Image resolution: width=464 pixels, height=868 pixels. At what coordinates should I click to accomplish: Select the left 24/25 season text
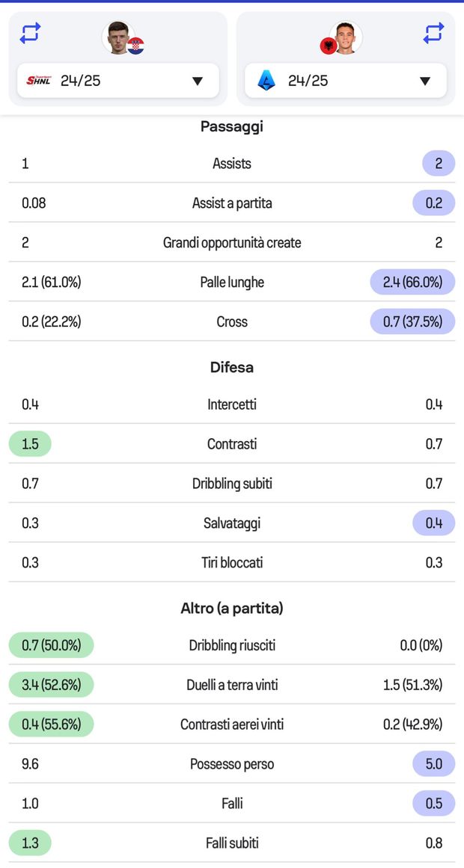pyautogui.click(x=80, y=81)
